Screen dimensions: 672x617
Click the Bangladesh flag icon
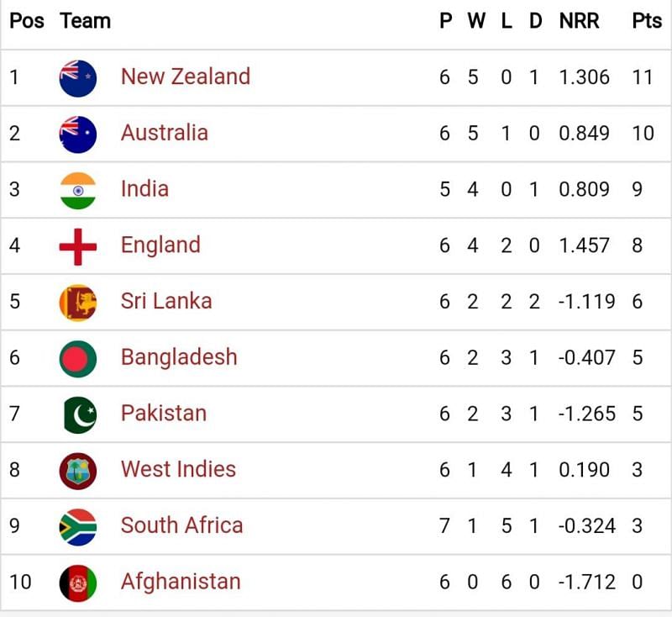pos(78,359)
